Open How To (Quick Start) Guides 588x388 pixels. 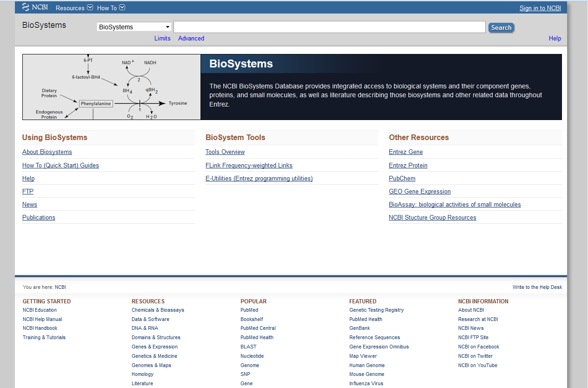60,165
